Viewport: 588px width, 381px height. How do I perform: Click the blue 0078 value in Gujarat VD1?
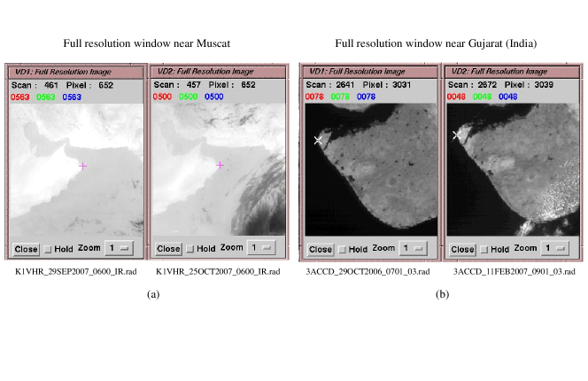tap(366, 97)
